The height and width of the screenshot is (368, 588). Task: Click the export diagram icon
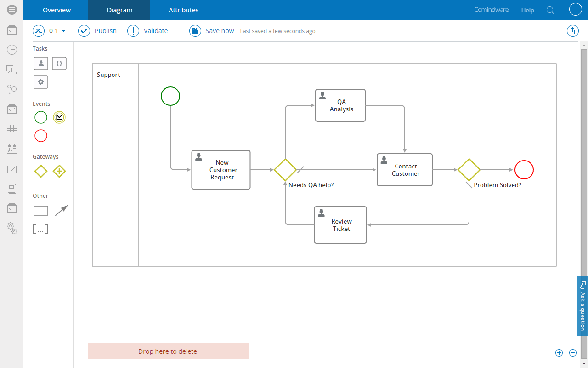click(x=572, y=30)
